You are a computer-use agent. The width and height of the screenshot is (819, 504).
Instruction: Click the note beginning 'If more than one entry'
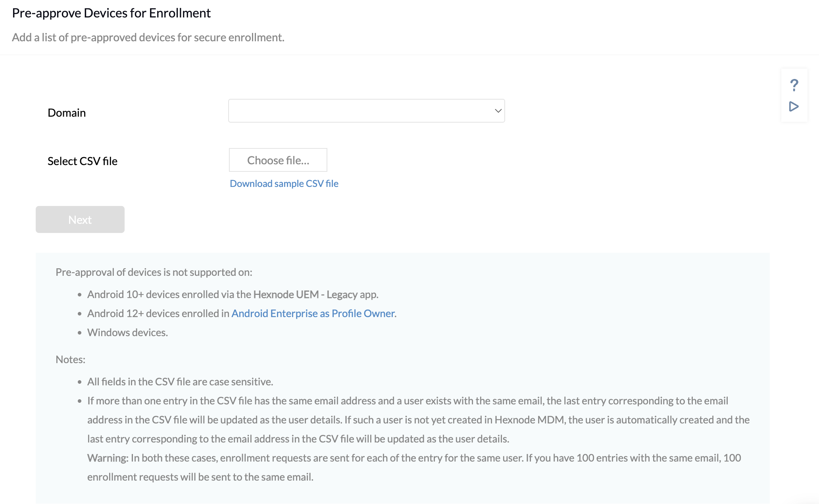[x=408, y=401]
